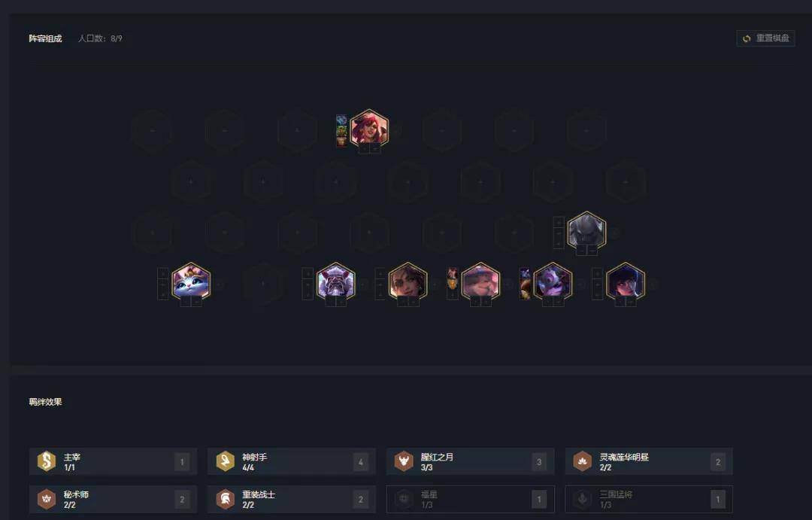
Task: Click the inactive 福星 trait card
Action: tap(470, 499)
